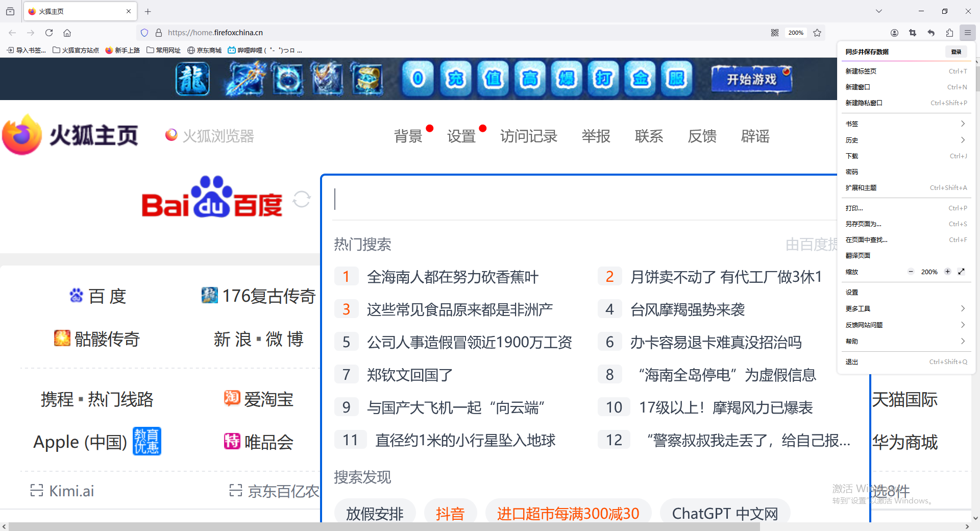The width and height of the screenshot is (980, 531).
Task: Open 下载 downloads from the menu
Action: (906, 156)
